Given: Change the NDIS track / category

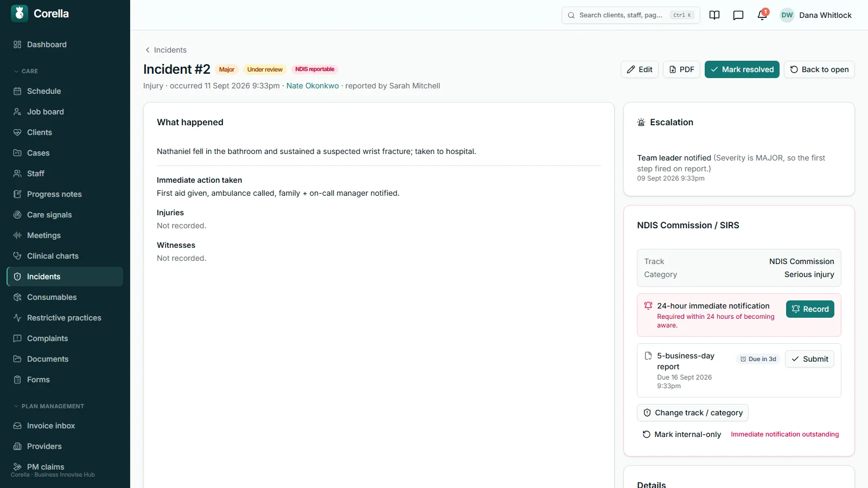Looking at the screenshot, I should [x=693, y=413].
